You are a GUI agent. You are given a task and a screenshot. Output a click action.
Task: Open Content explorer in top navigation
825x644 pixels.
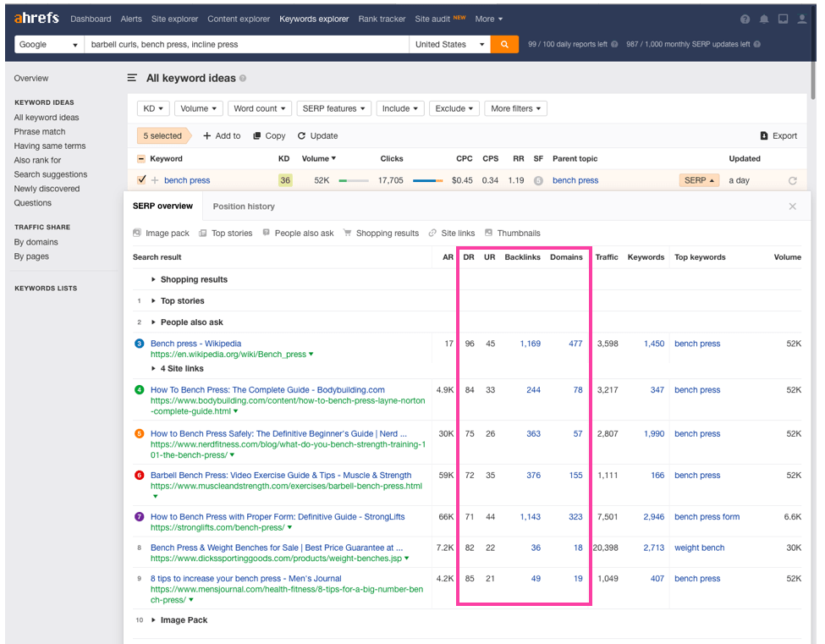tap(239, 19)
